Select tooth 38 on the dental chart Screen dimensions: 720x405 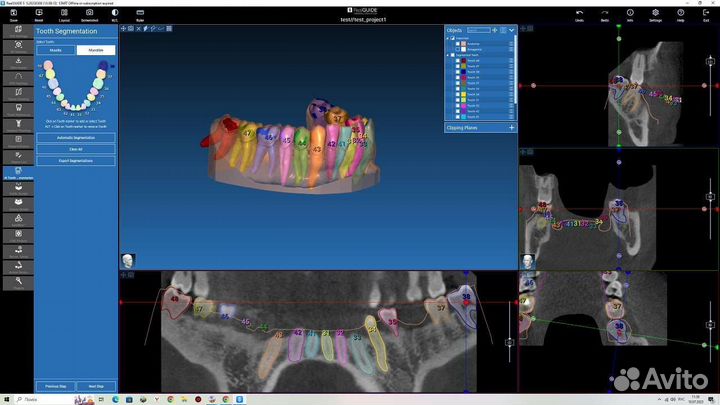[103, 65]
